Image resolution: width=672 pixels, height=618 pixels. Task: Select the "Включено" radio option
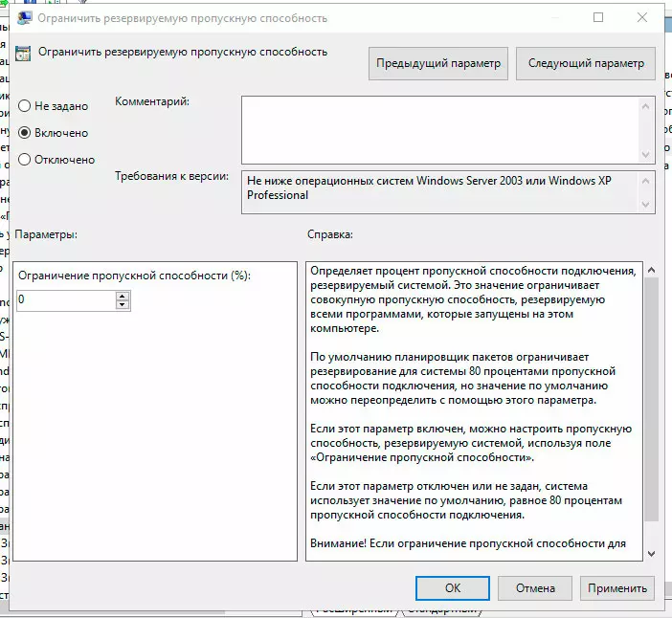(x=25, y=133)
